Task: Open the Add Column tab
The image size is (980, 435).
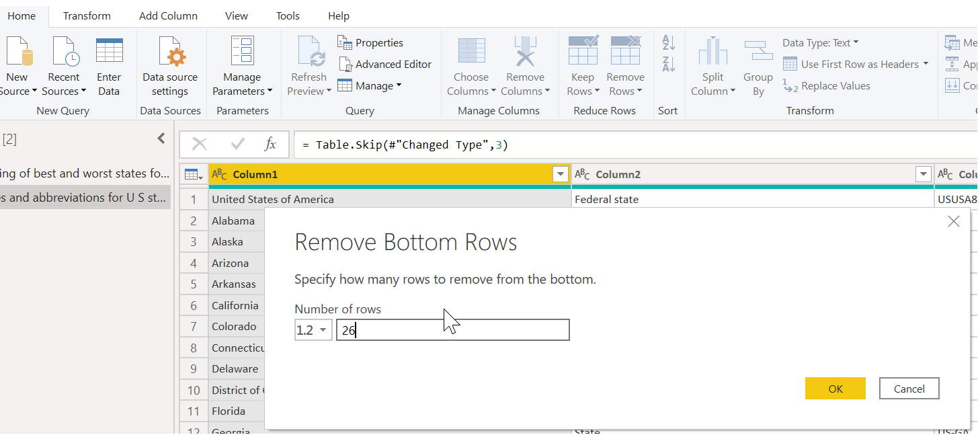Action: click(168, 15)
